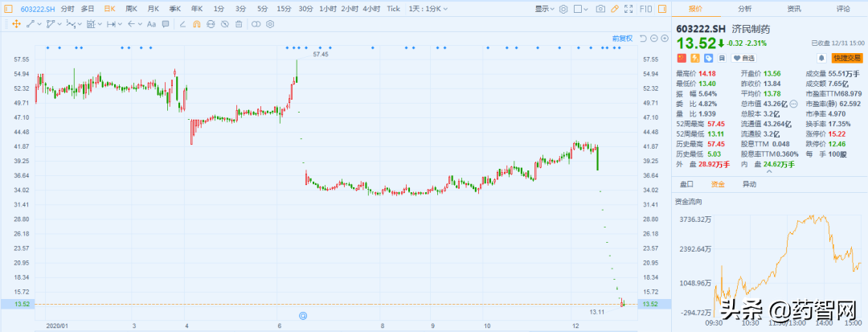Expand the line drawing tool options arrow
The image size is (868, 332).
(40, 24)
